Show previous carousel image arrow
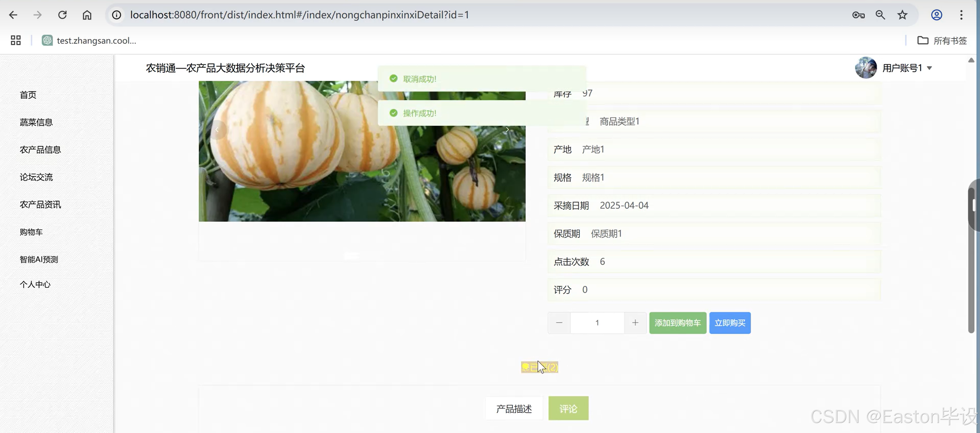 [x=217, y=130]
